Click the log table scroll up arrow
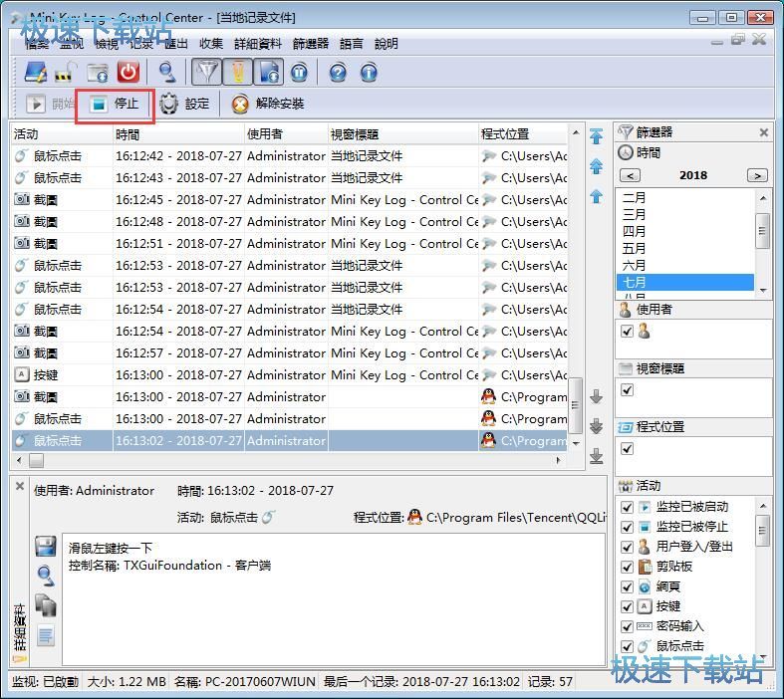This screenshot has width=784, height=699. point(576,132)
